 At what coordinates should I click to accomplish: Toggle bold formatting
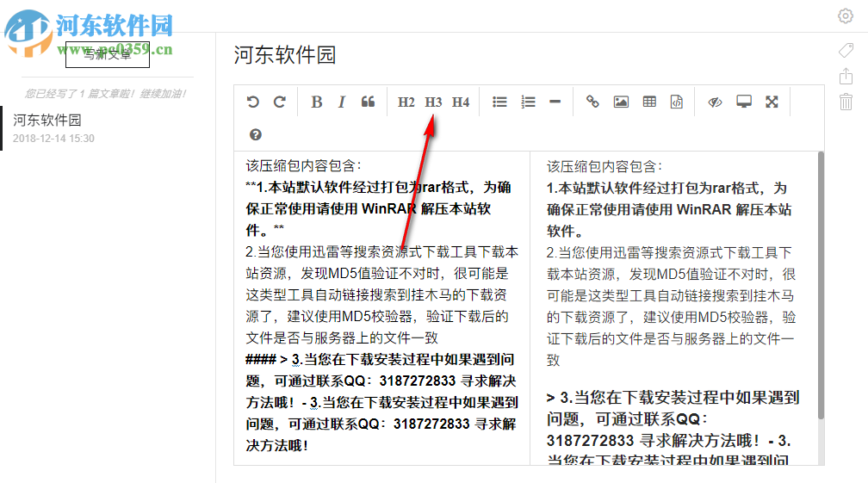pyautogui.click(x=317, y=102)
